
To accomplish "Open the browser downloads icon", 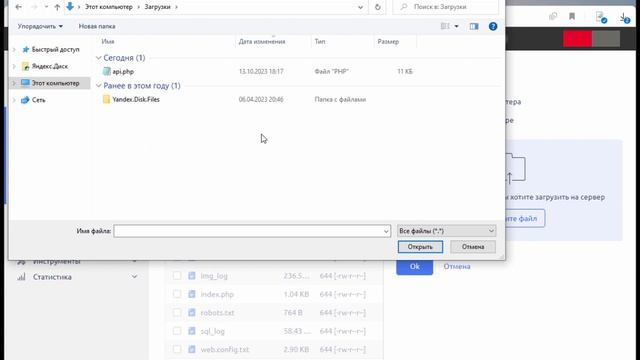I will [624, 17].
